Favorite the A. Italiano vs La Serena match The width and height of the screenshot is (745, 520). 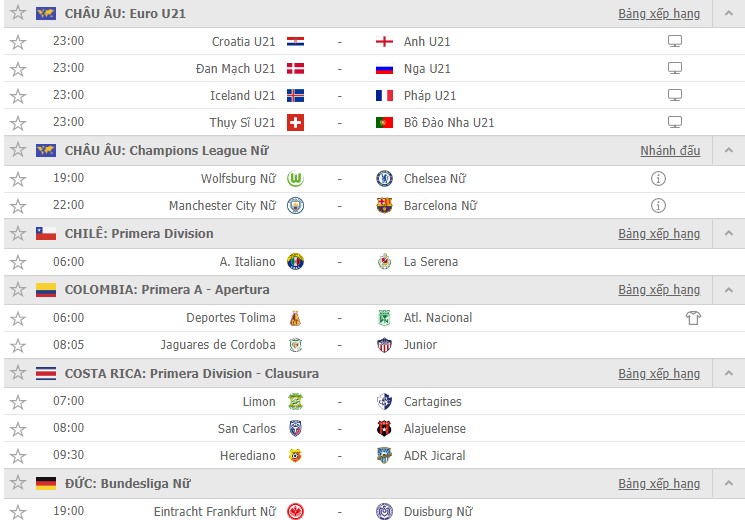click(18, 262)
